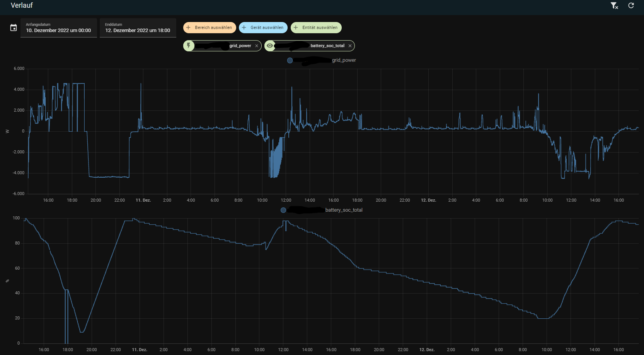This screenshot has width=644, height=355.
Task: Remove the battery_soc_total entity chip
Action: point(350,46)
